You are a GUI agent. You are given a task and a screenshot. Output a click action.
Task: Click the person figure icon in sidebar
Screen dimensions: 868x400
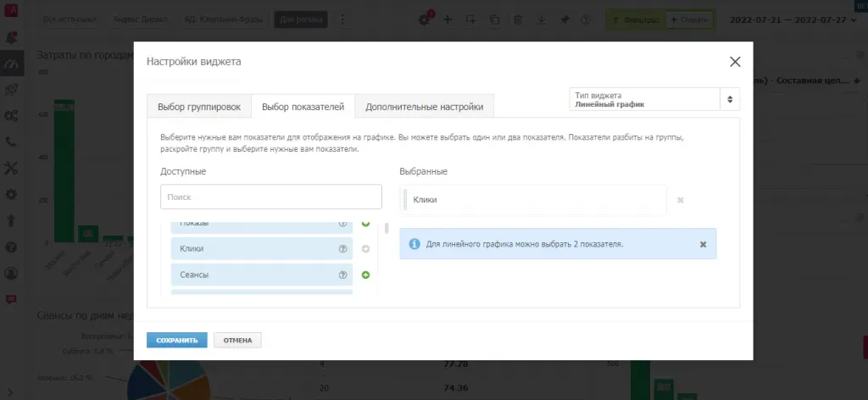pos(11,220)
